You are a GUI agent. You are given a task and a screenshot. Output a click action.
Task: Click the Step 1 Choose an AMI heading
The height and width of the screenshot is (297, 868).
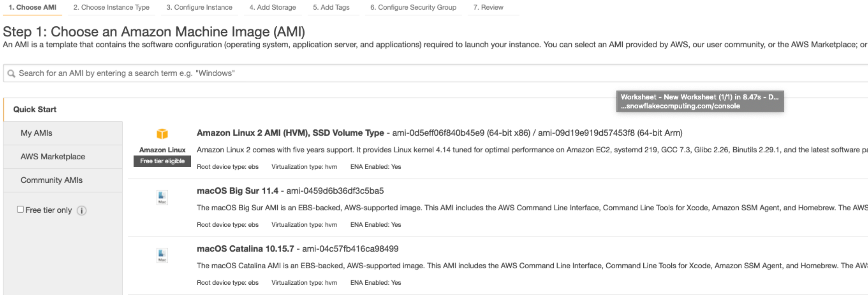(x=154, y=32)
